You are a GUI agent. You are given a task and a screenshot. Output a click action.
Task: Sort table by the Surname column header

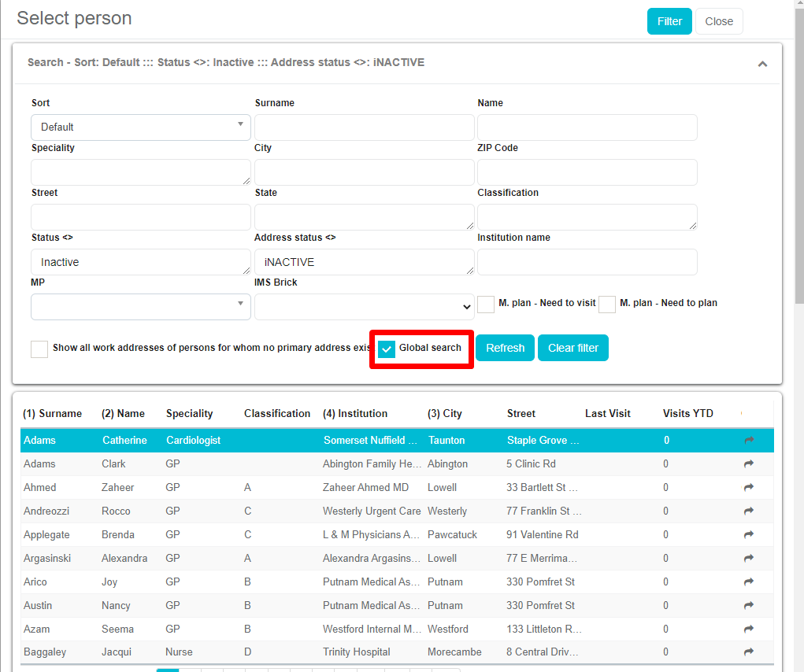pyautogui.click(x=52, y=413)
